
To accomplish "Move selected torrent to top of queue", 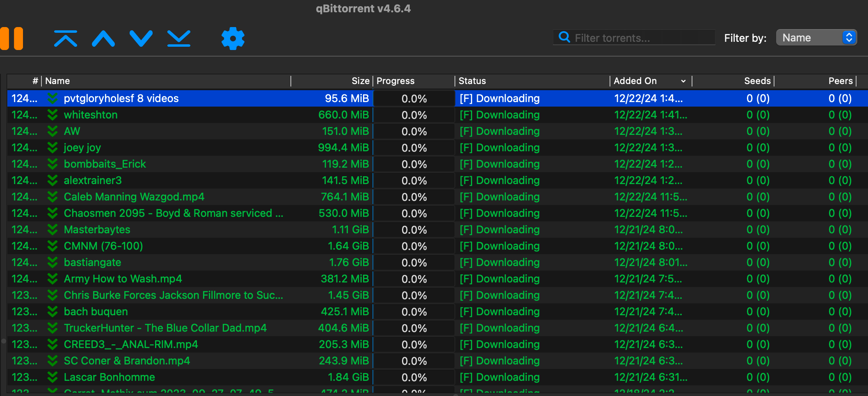I will pos(66,39).
